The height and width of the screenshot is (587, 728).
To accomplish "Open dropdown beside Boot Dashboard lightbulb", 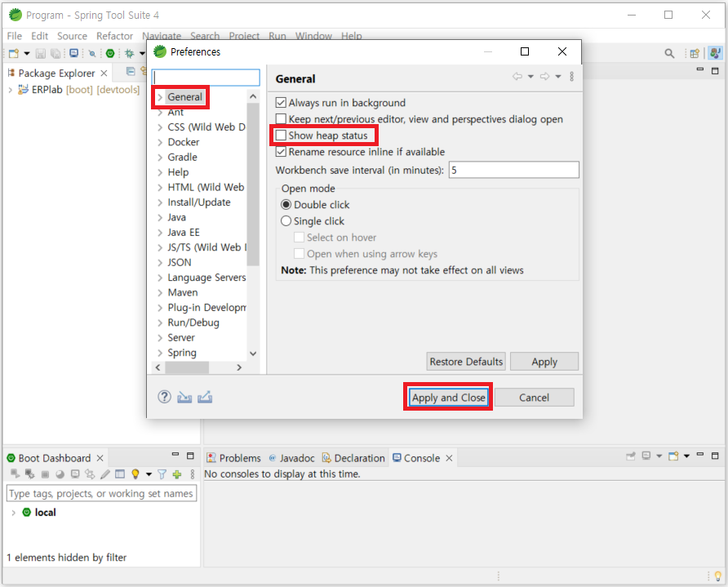I will point(149,474).
